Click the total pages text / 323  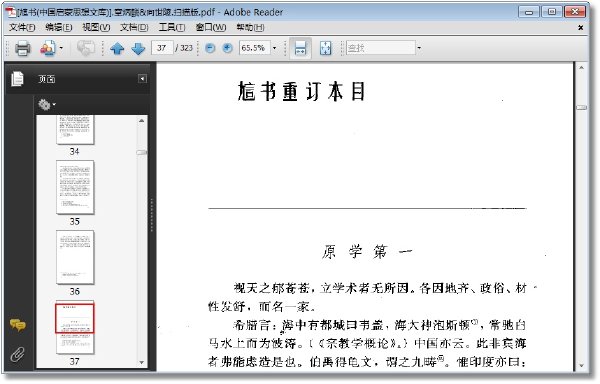click(x=184, y=48)
